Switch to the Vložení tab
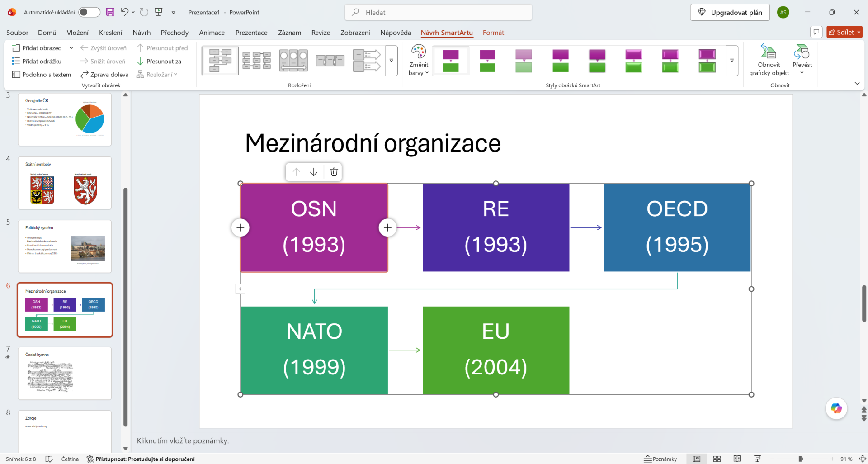 tap(78, 33)
